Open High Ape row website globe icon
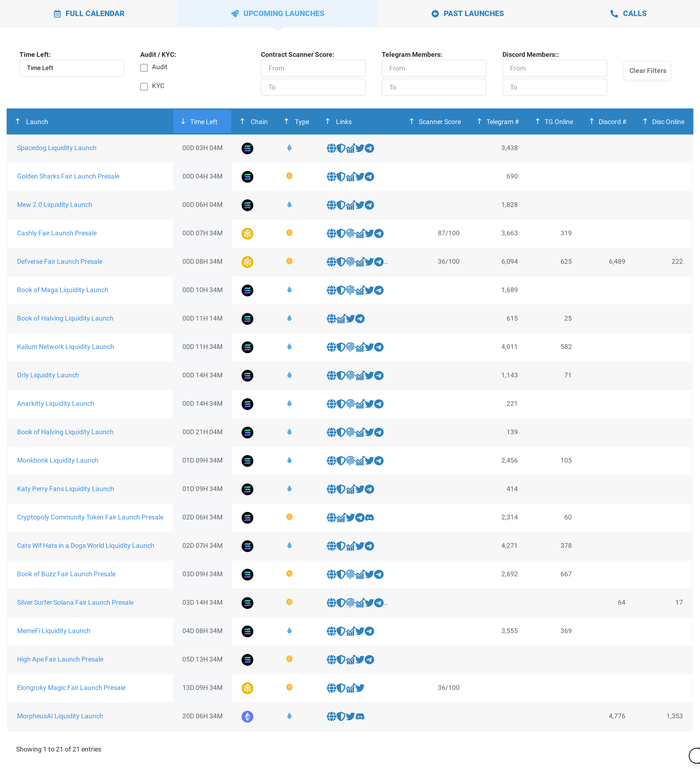The image size is (700, 769). (x=331, y=660)
